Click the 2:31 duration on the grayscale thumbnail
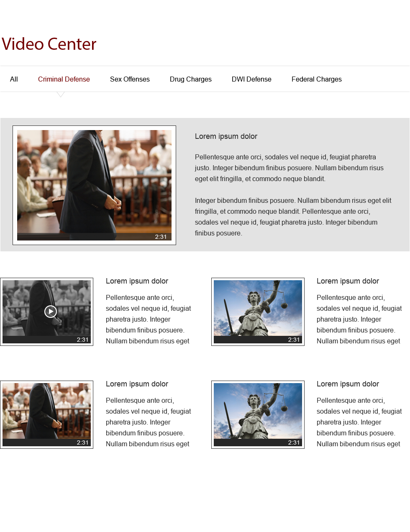The height and width of the screenshot is (532, 410). coord(82,340)
